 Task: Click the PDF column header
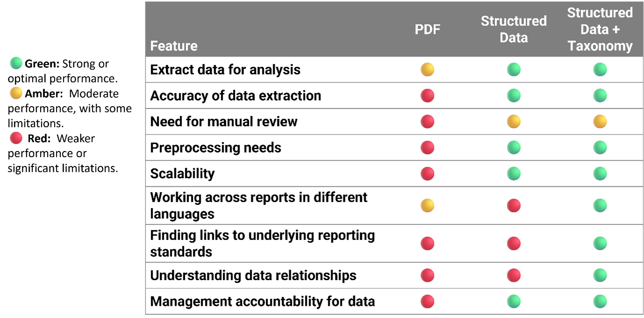pyautogui.click(x=427, y=29)
